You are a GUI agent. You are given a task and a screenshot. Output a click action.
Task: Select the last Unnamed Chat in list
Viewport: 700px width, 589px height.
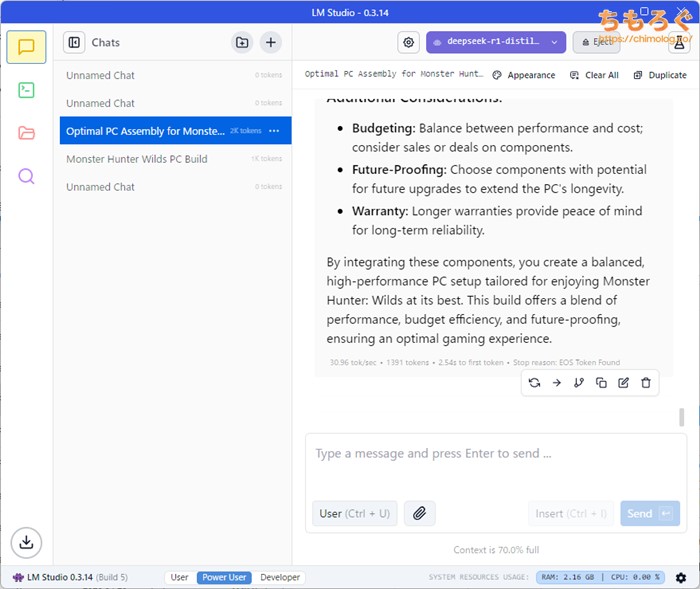point(175,187)
